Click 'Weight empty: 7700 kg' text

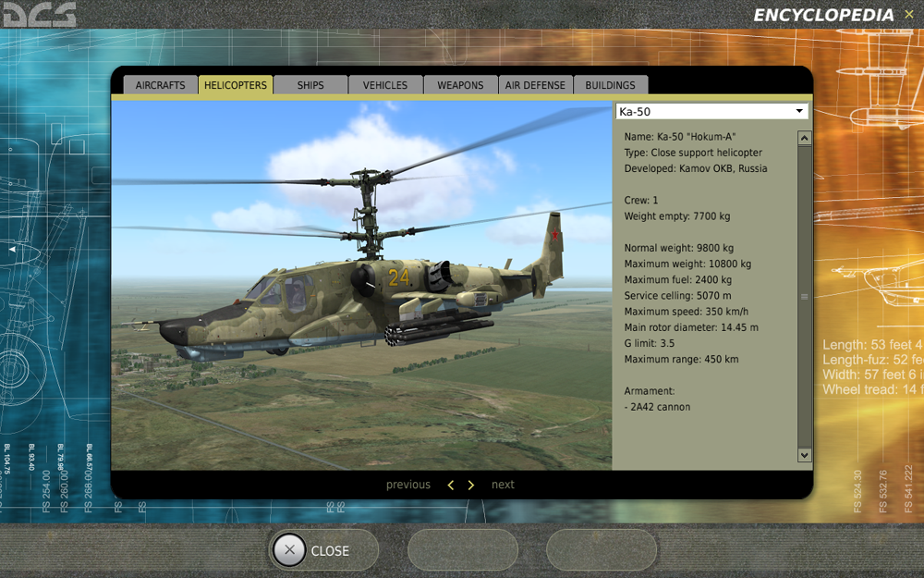tap(677, 216)
